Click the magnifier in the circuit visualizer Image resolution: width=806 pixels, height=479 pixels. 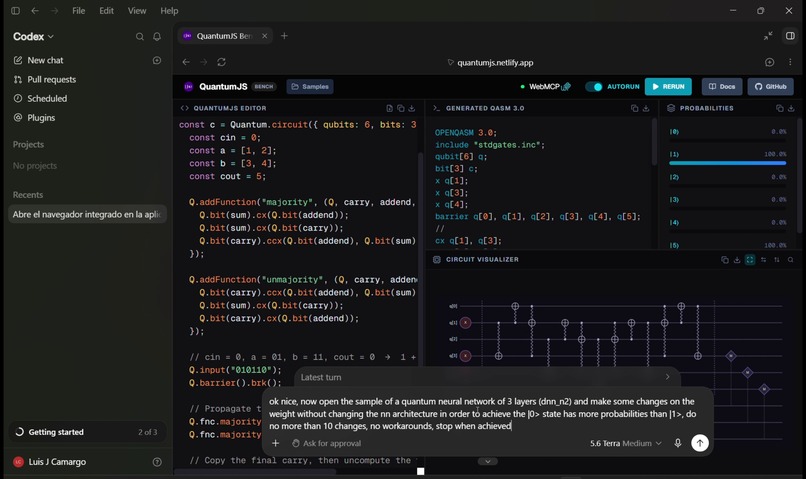click(x=791, y=260)
